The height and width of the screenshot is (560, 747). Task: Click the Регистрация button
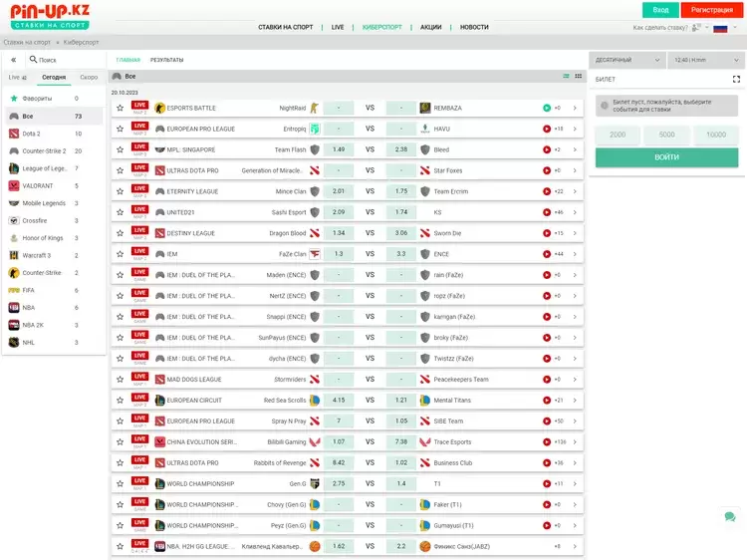pyautogui.click(x=712, y=10)
